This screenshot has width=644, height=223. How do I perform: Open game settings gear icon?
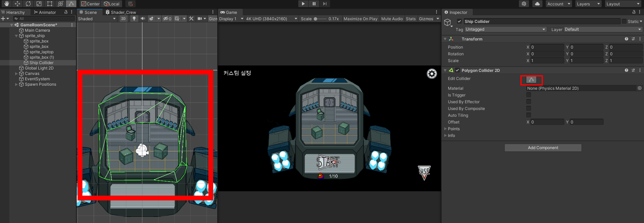pos(431,74)
